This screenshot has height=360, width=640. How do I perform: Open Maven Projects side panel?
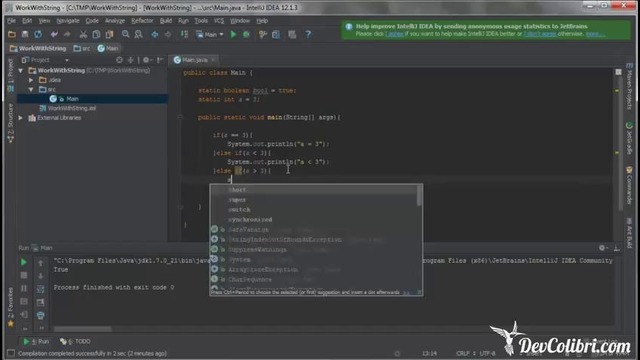coord(629,86)
